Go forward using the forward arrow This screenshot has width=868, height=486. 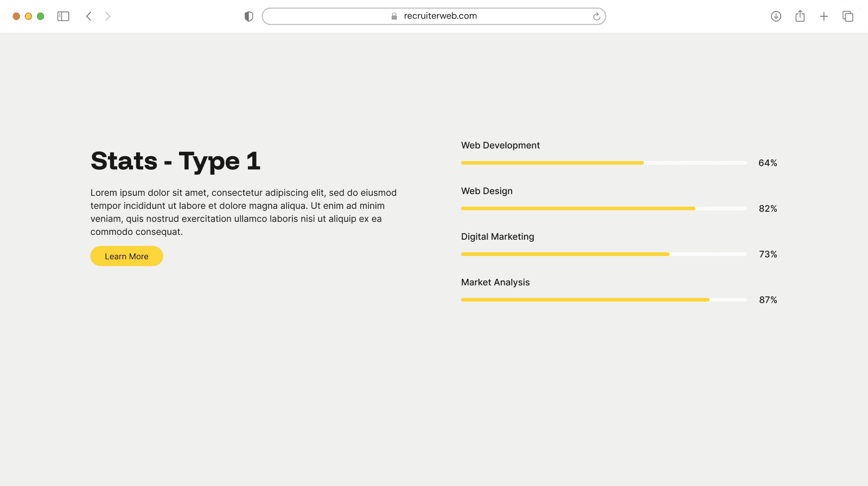pos(107,16)
